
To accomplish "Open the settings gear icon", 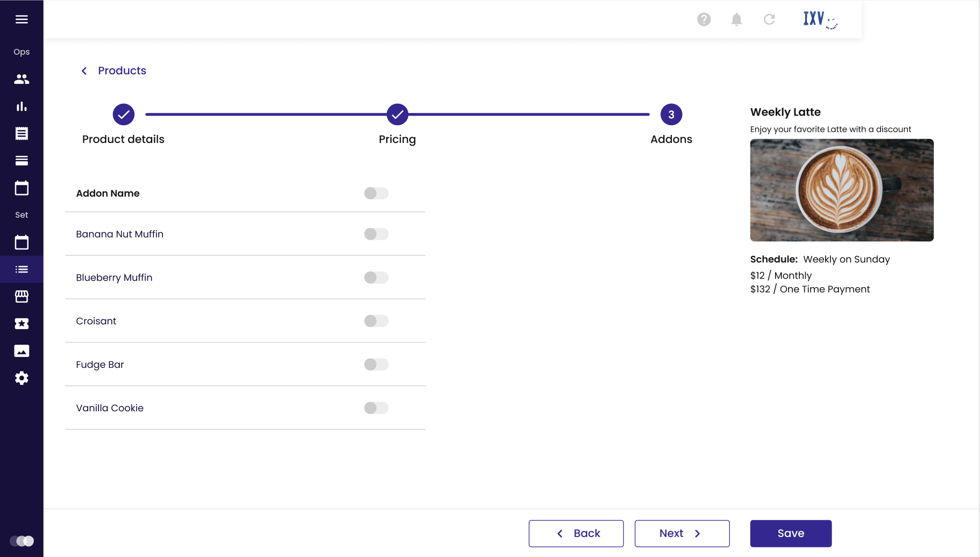I will [x=22, y=378].
